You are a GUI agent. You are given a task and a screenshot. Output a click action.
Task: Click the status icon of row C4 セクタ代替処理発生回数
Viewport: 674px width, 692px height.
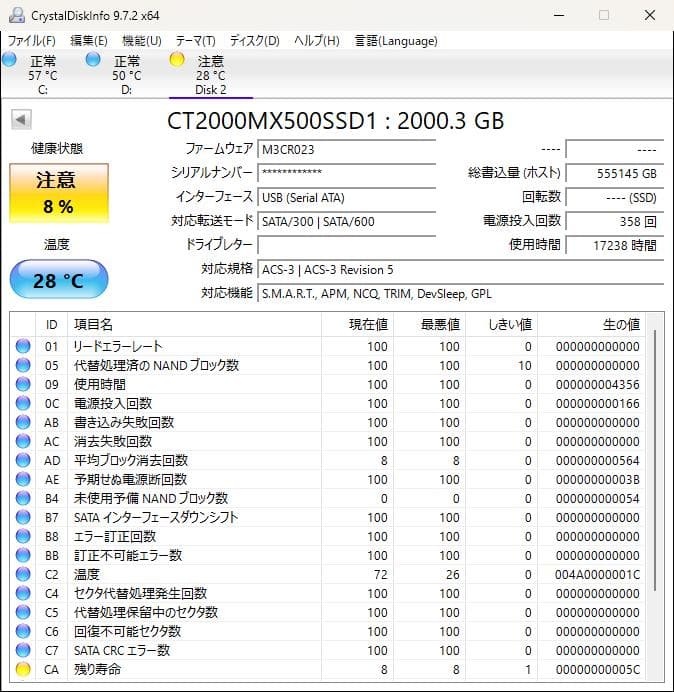(23, 593)
